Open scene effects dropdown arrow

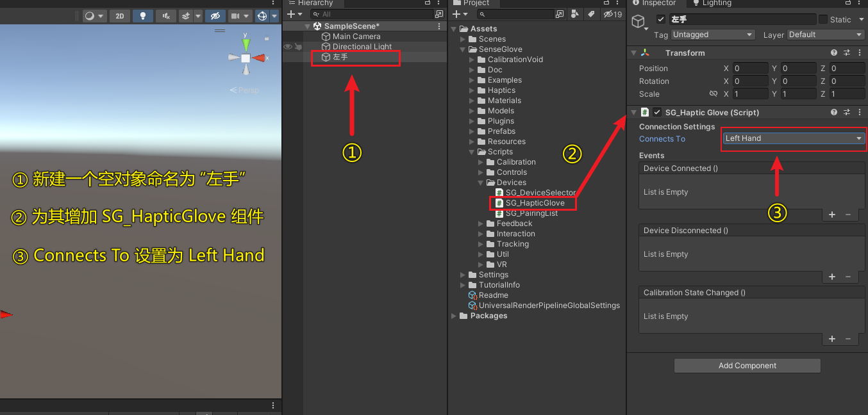[x=198, y=16]
